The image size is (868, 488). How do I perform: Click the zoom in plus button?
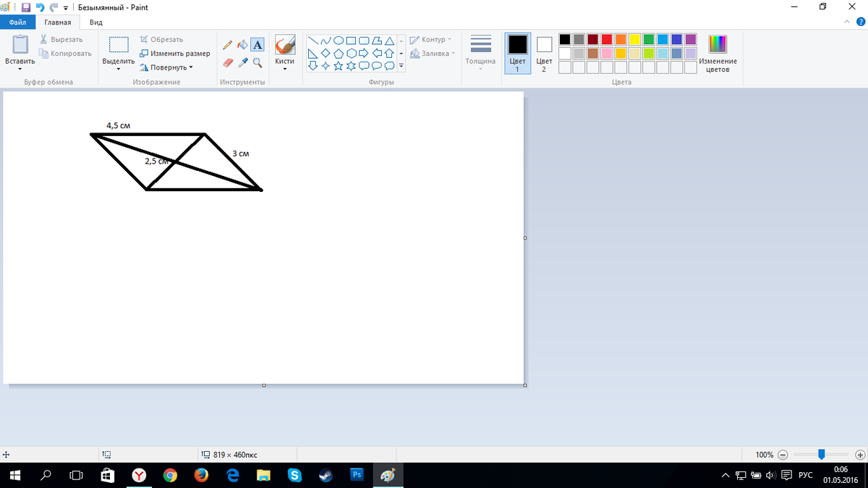coord(859,455)
